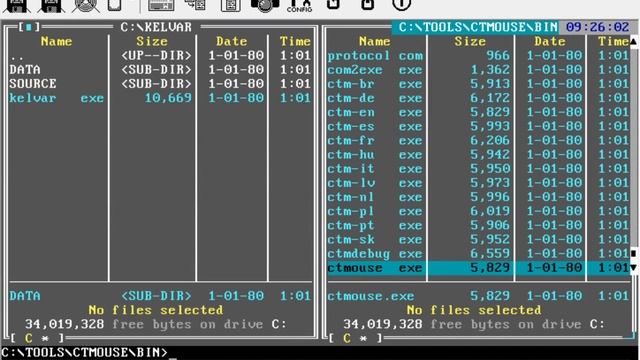Click left panel free bytes on drive text
This screenshot has width=640, height=360.
point(156,324)
